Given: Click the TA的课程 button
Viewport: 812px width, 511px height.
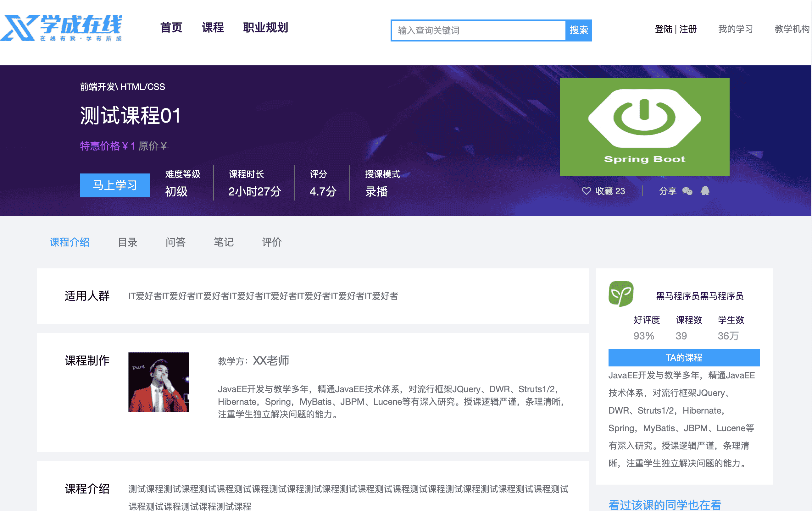Looking at the screenshot, I should (x=684, y=357).
